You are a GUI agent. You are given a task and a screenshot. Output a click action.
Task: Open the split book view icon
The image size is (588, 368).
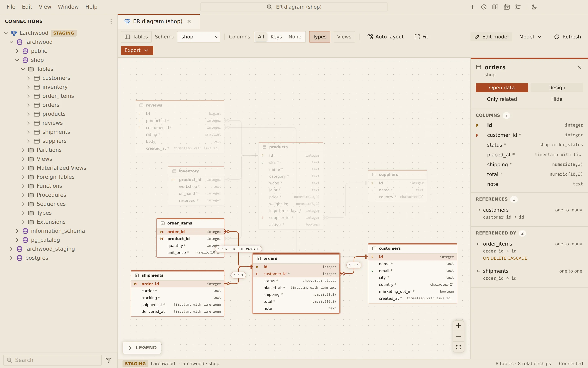495,7
